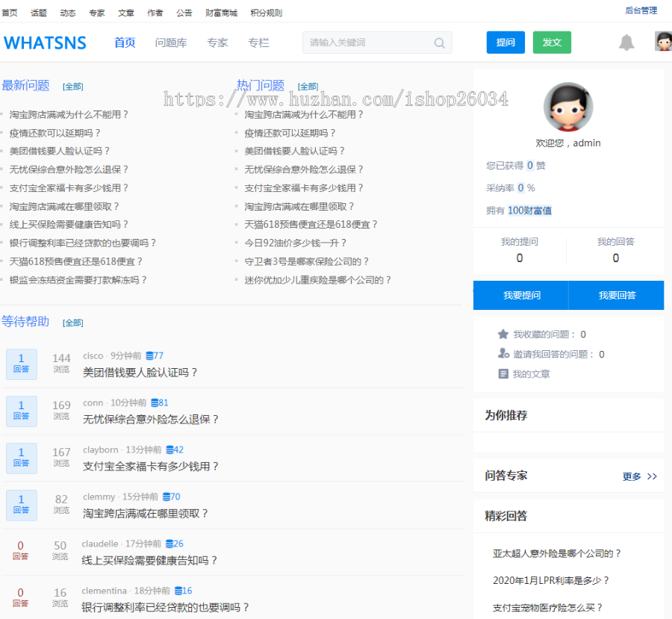Image resolution: width=672 pixels, height=619 pixels.
Task: Click the cartoon profile avatar in the sidebar
Action: coord(567,107)
